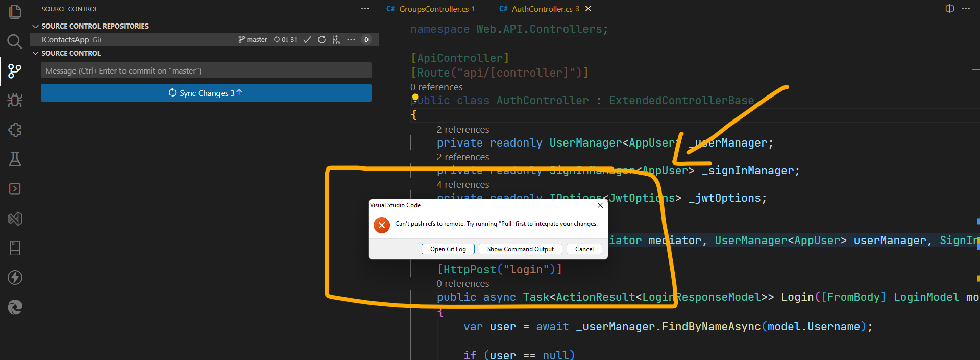980x360 pixels.
Task: Click the 'if (user == null)' line
Action: tap(519, 355)
